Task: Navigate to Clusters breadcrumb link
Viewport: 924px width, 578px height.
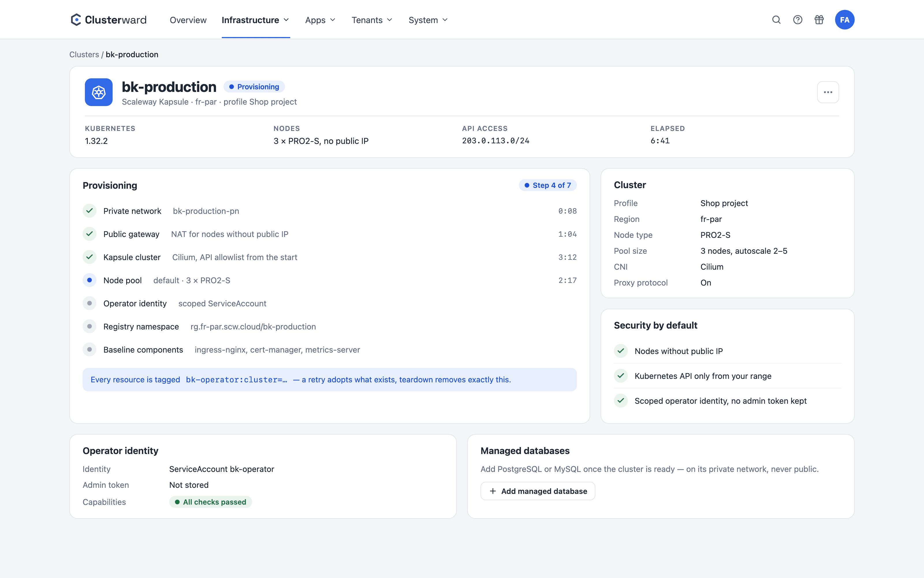Action: click(84, 54)
